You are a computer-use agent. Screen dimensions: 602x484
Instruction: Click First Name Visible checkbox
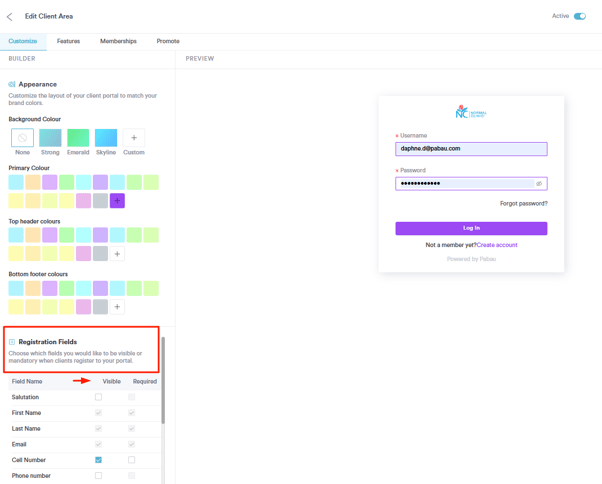tap(98, 413)
